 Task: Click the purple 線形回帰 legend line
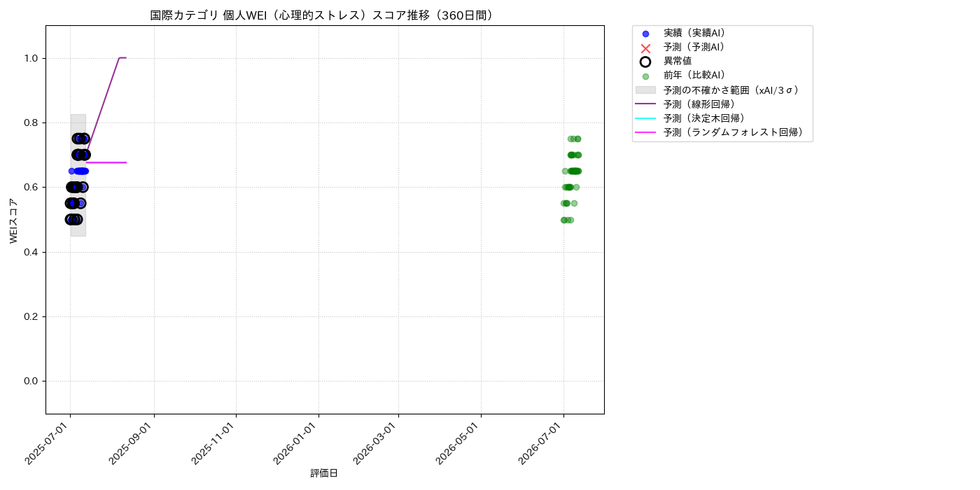[645, 104]
